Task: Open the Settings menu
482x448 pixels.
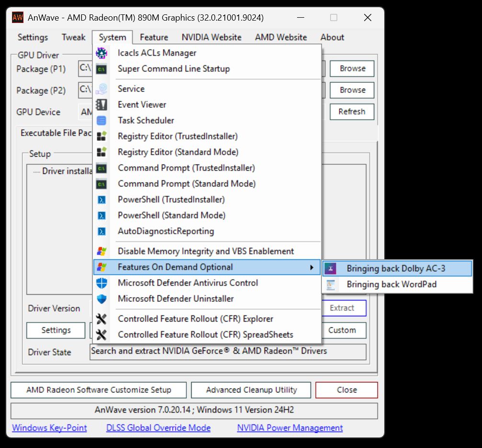Action: [33, 37]
